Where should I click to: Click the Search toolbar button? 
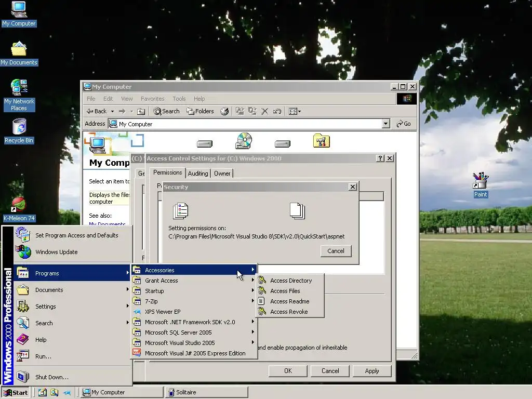pyautogui.click(x=166, y=111)
